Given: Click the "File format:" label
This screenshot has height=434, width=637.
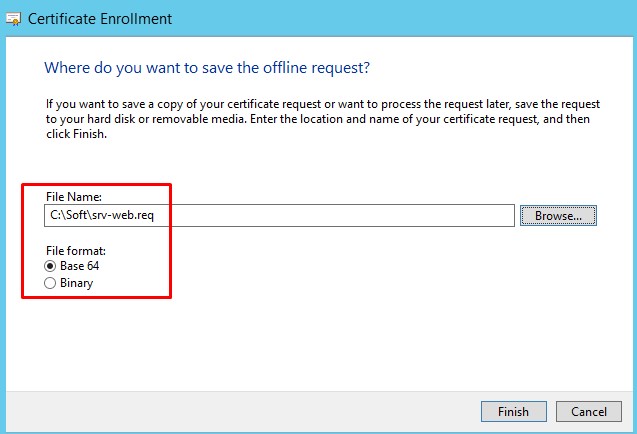Looking at the screenshot, I should pos(76,249).
